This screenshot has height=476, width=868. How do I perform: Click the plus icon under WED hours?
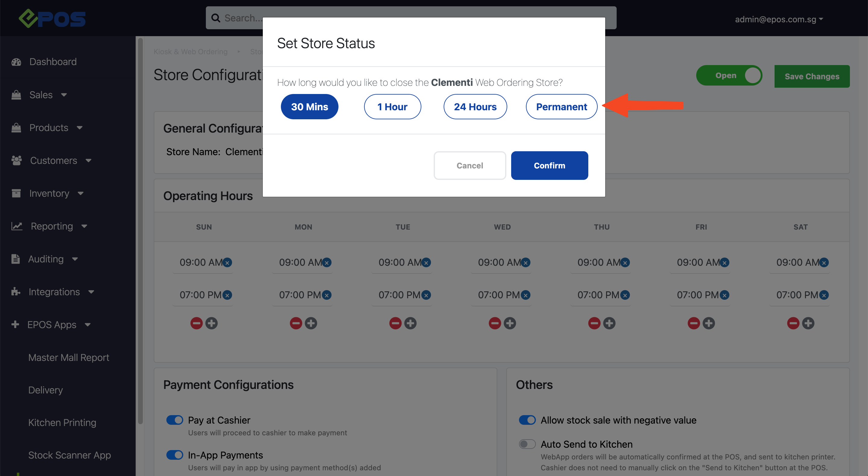(x=510, y=323)
